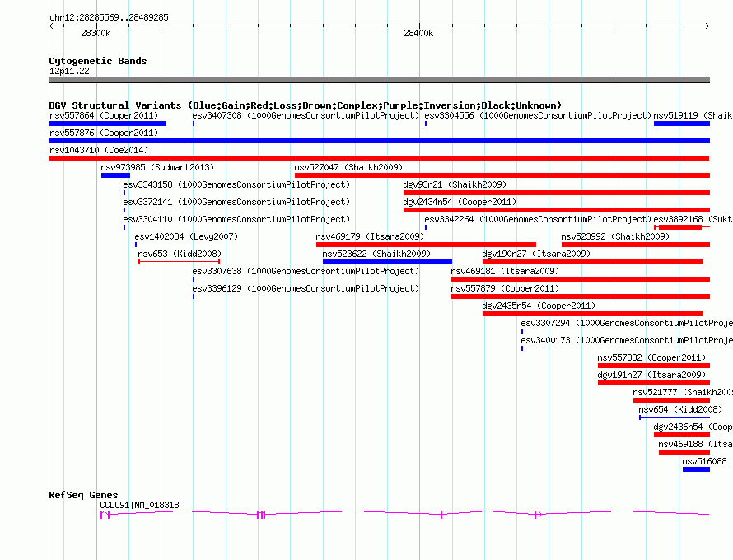Click the esv3304556 variant label
The image size is (733, 560).
point(538,115)
